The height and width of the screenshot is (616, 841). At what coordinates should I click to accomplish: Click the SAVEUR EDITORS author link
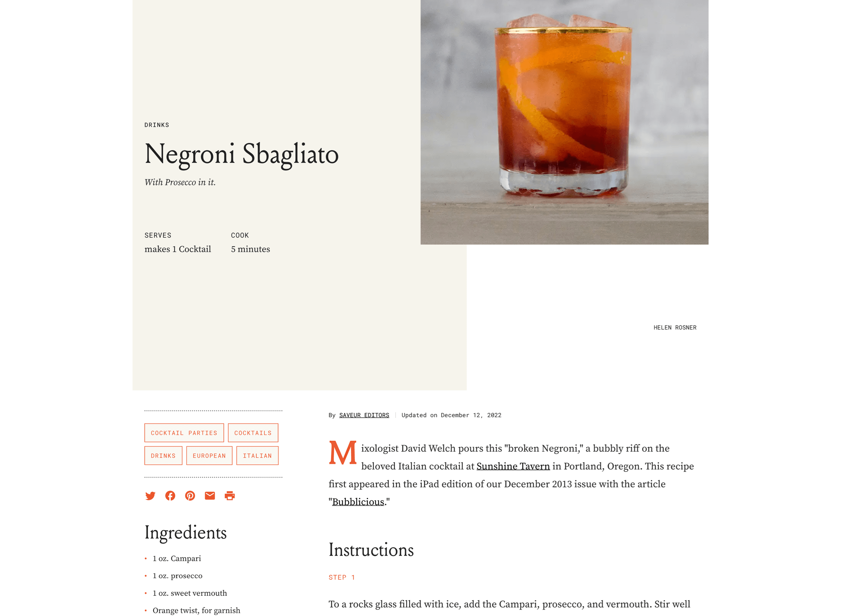364,415
